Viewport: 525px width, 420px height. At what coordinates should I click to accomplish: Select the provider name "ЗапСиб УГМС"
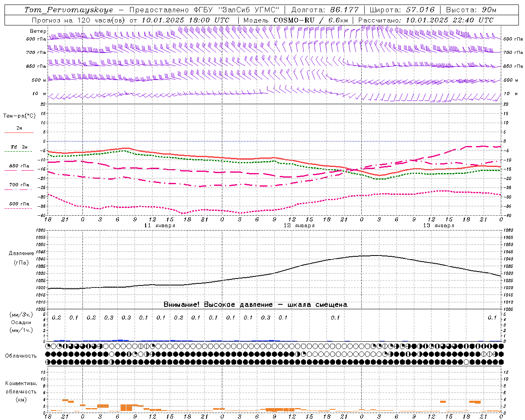tap(248, 10)
